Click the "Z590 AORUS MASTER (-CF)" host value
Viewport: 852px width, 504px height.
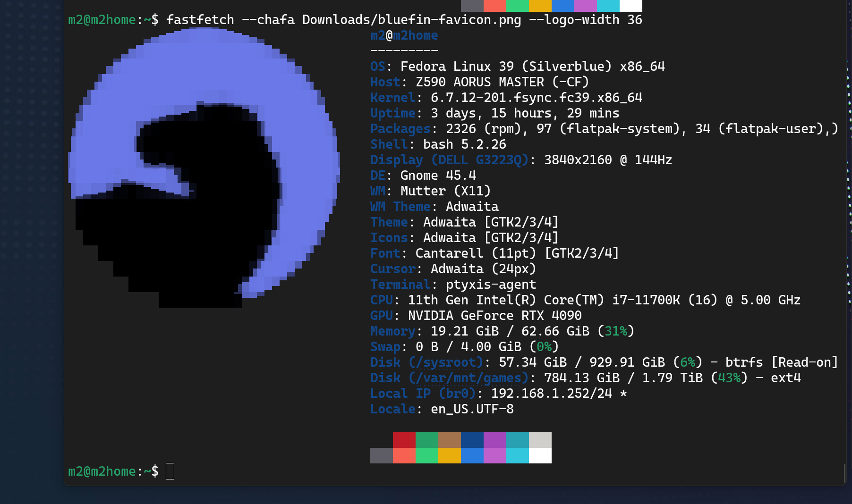click(503, 82)
